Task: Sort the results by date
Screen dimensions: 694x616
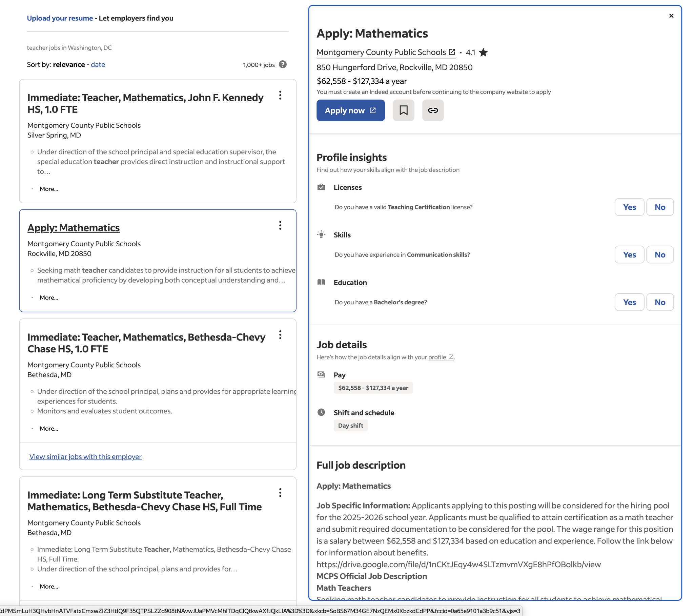Action: tap(98, 64)
